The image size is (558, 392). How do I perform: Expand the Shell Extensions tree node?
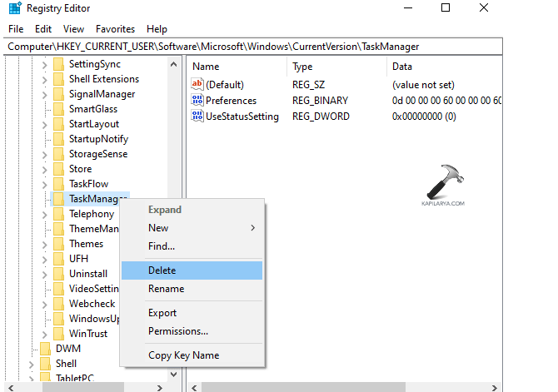click(x=45, y=79)
